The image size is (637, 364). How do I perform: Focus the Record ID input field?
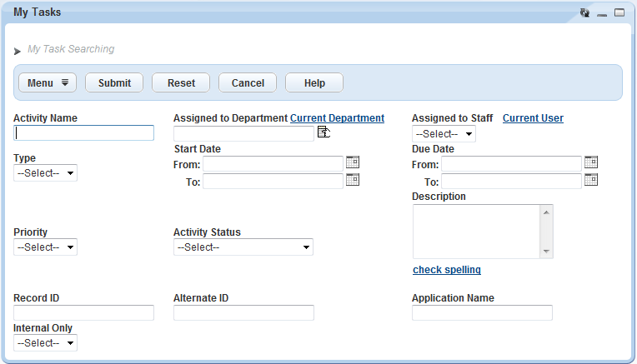point(83,313)
